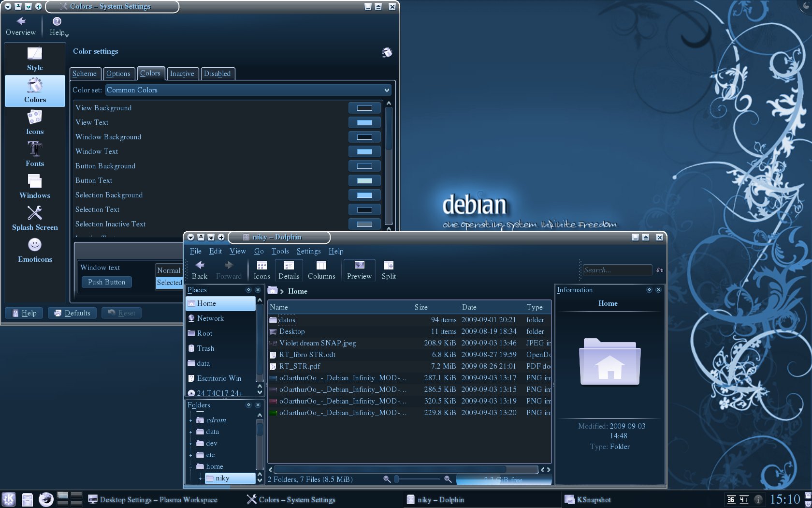The width and height of the screenshot is (812, 508).
Task: Expand the niky folder in Folders tree
Action: click(200, 478)
